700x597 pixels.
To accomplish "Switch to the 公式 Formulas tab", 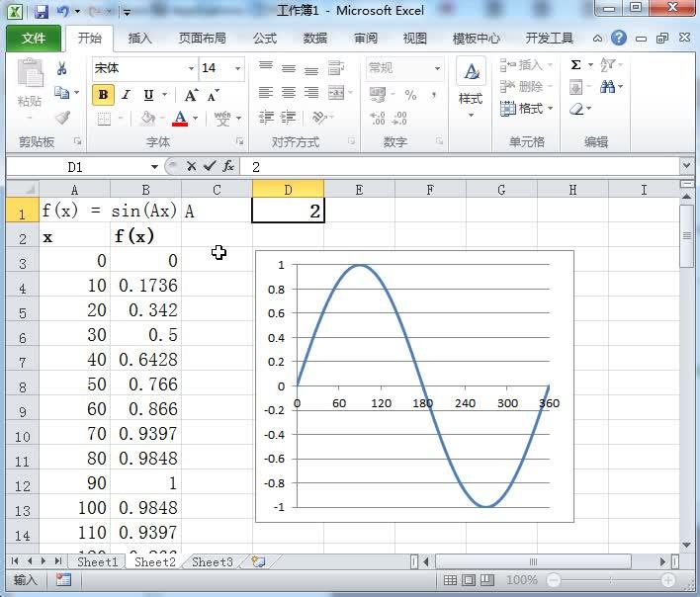I will [x=265, y=39].
